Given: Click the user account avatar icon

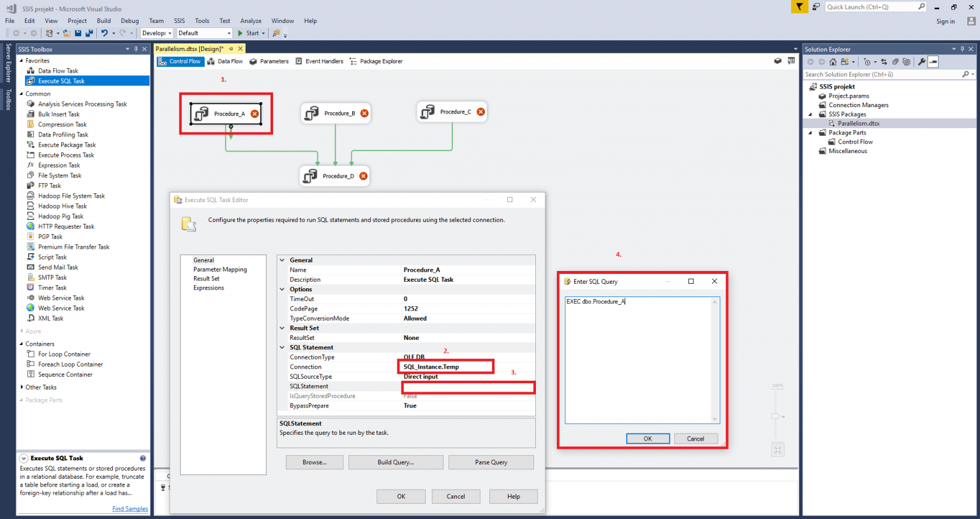Looking at the screenshot, I should tap(971, 21).
